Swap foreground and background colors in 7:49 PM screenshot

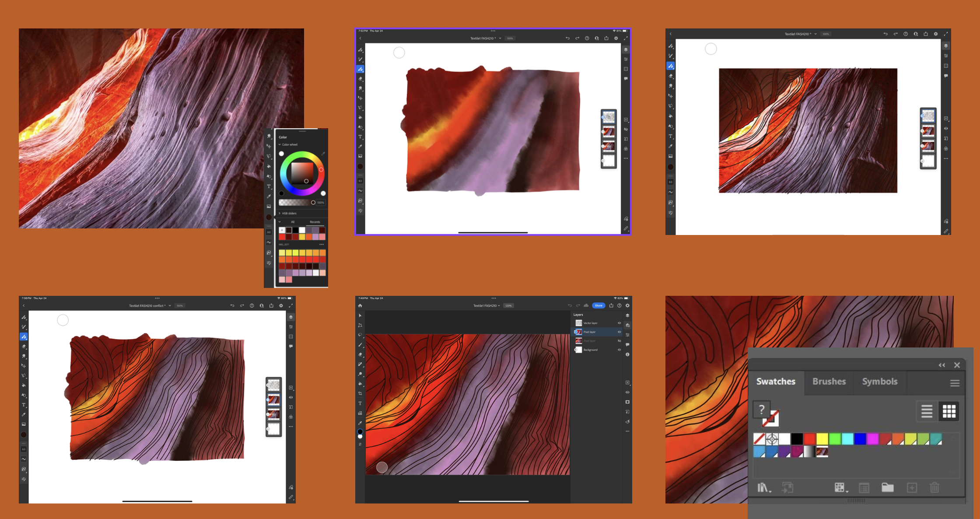(x=360, y=444)
